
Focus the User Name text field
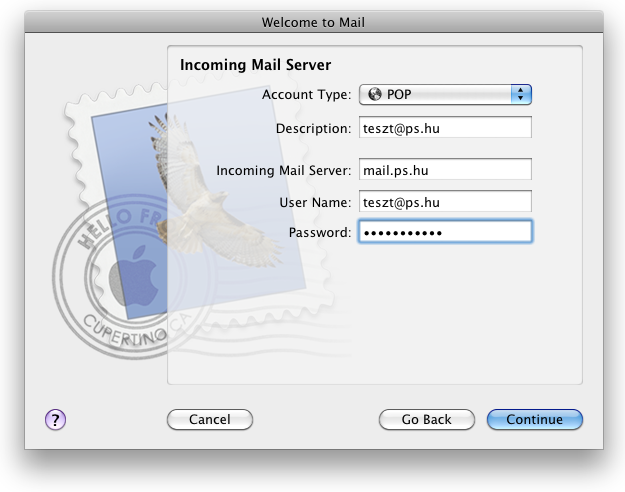445,201
